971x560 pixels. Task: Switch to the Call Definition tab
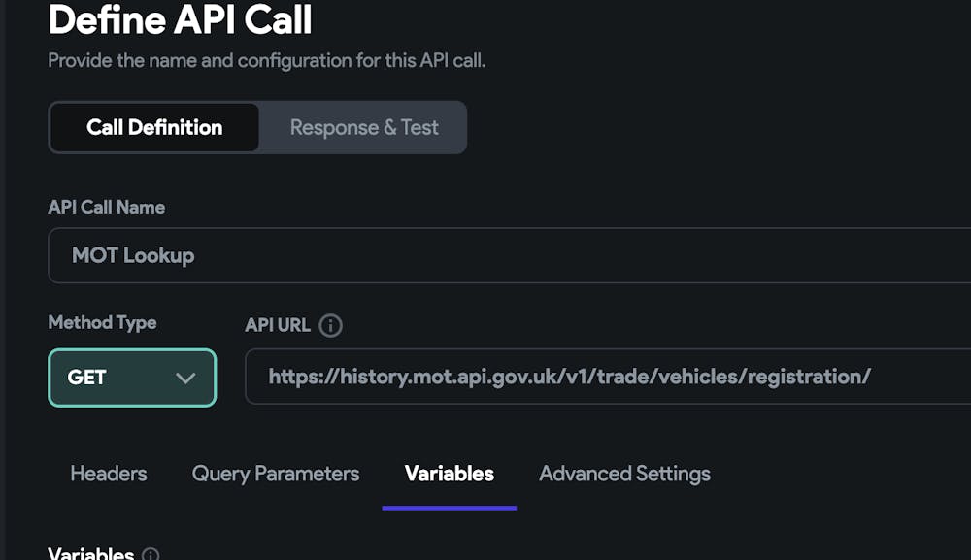pos(154,127)
